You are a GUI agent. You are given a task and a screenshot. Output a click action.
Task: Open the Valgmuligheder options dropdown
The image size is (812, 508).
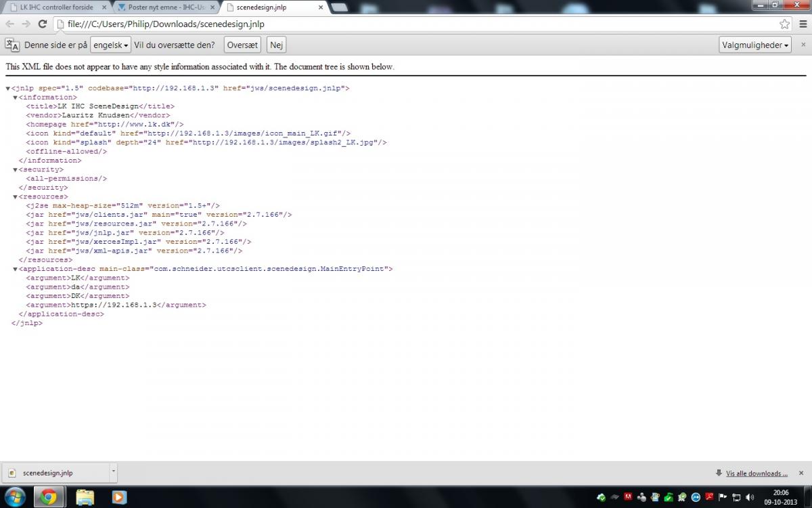point(755,45)
